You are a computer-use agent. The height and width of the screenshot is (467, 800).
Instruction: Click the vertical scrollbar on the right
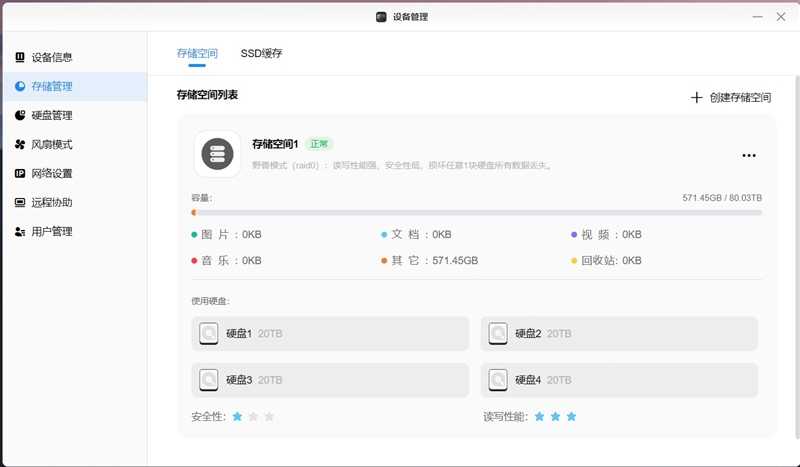tap(797, 257)
